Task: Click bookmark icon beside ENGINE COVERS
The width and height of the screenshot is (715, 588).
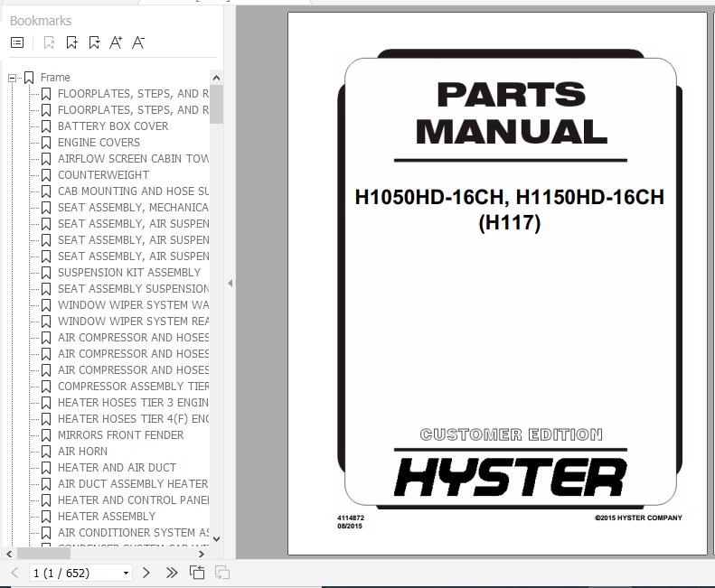Action: point(46,143)
